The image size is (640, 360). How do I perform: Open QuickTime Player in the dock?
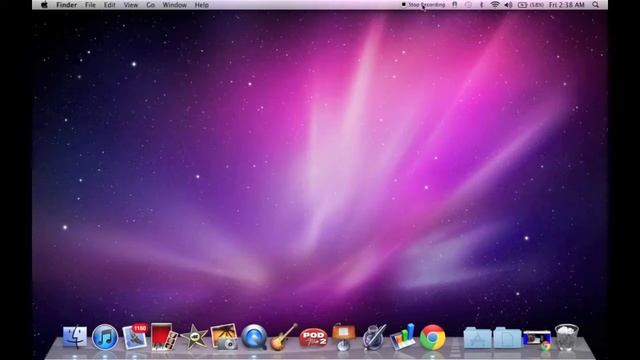254,337
